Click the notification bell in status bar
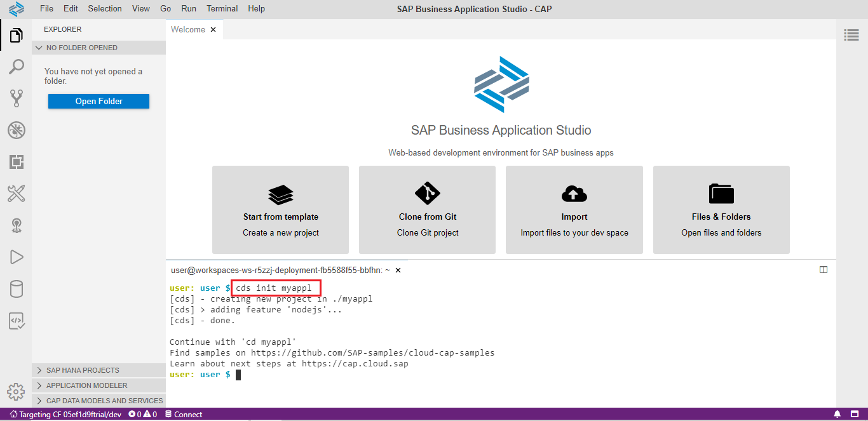The width and height of the screenshot is (868, 421). click(837, 415)
